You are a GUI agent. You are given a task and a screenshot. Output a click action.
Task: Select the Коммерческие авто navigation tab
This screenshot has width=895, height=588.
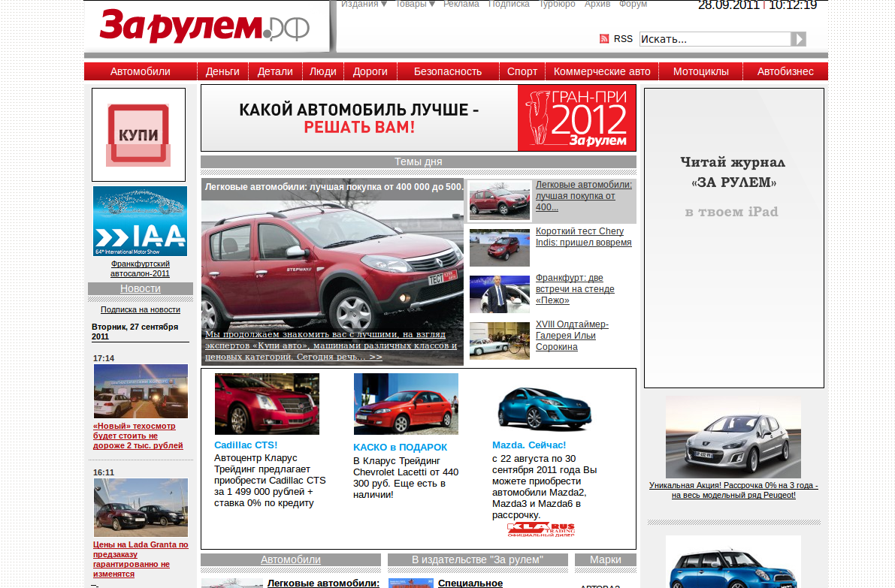pyautogui.click(x=602, y=71)
